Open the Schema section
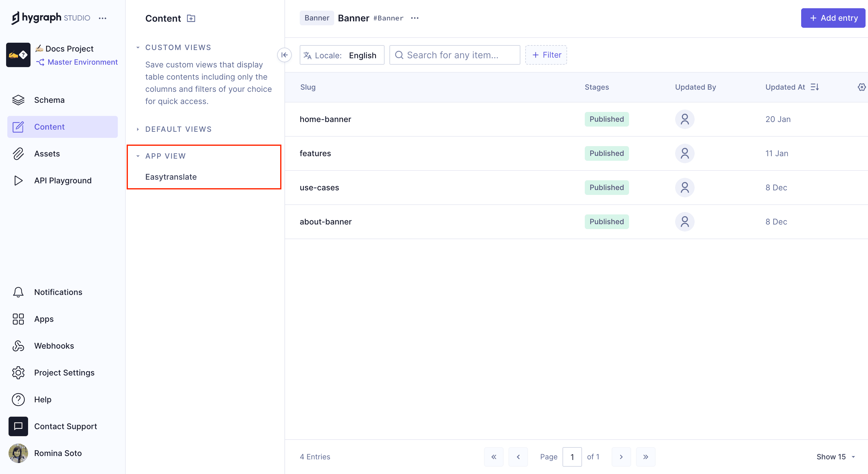Image resolution: width=868 pixels, height=474 pixels. (49, 100)
